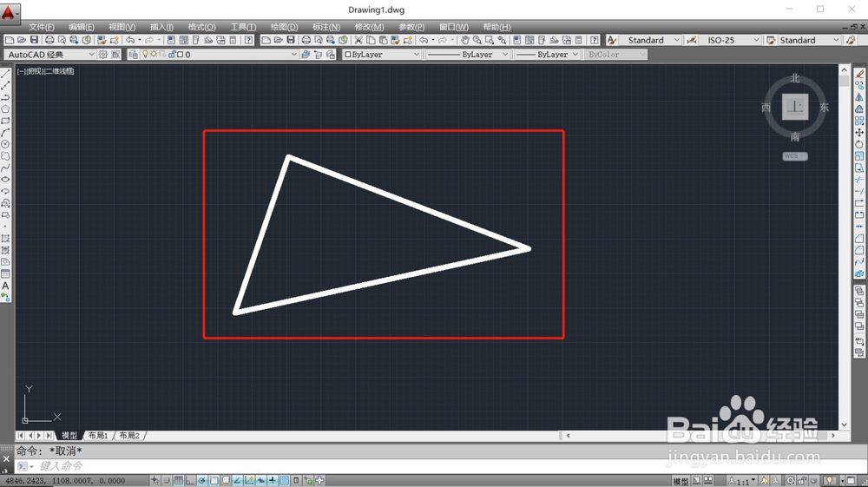This screenshot has width=868, height=487.
Task: Click the vertical scrollbar down arrow
Action: click(845, 425)
